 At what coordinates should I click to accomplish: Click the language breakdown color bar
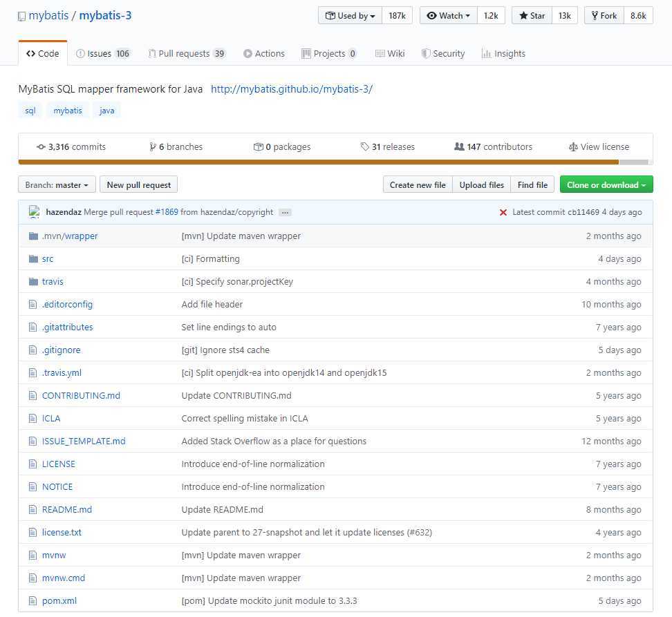[x=335, y=162]
